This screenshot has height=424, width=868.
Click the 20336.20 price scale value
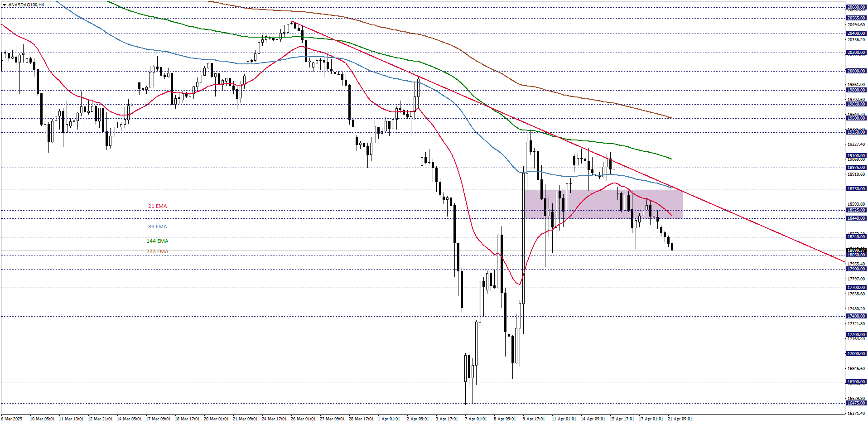[x=856, y=40]
